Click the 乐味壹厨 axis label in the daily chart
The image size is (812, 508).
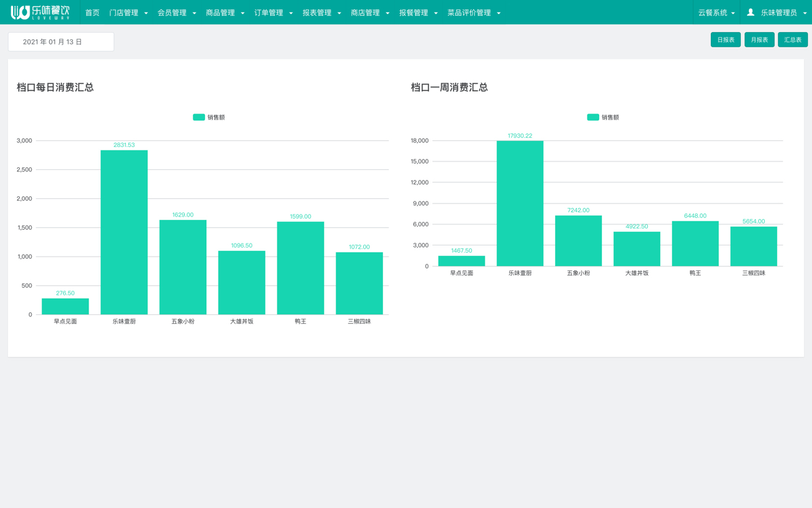tap(124, 322)
